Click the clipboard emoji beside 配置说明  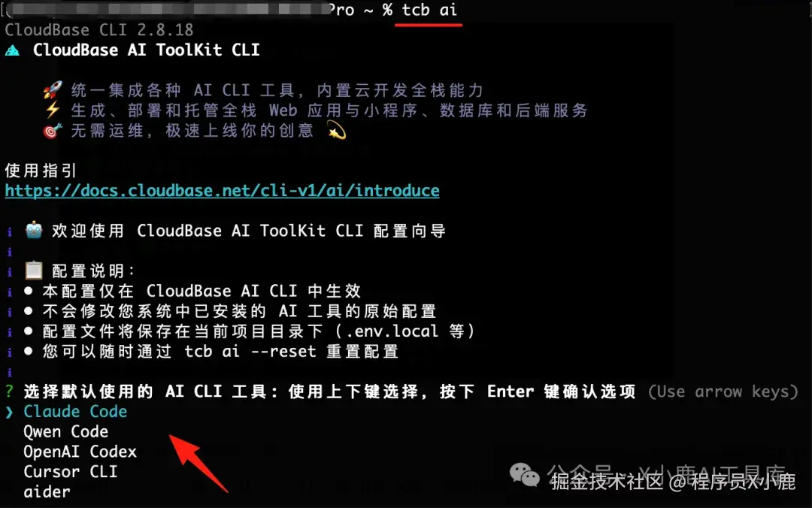[x=34, y=271]
